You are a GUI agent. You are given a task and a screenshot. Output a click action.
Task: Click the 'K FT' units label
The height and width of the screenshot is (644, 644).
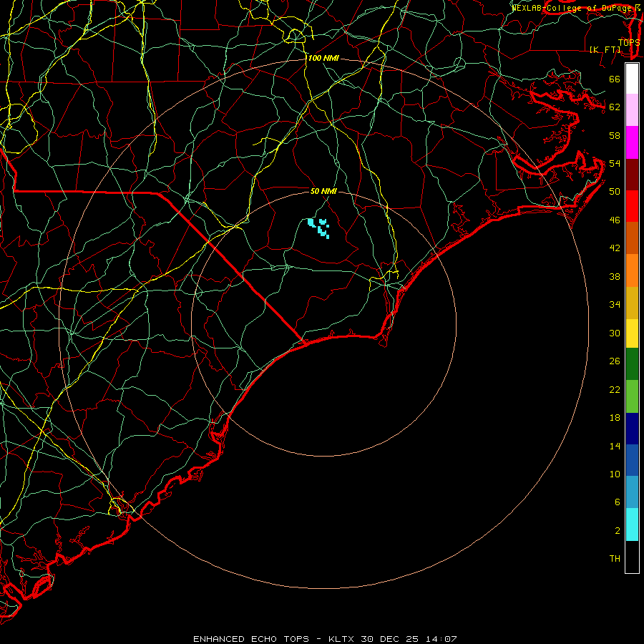[x=605, y=49]
